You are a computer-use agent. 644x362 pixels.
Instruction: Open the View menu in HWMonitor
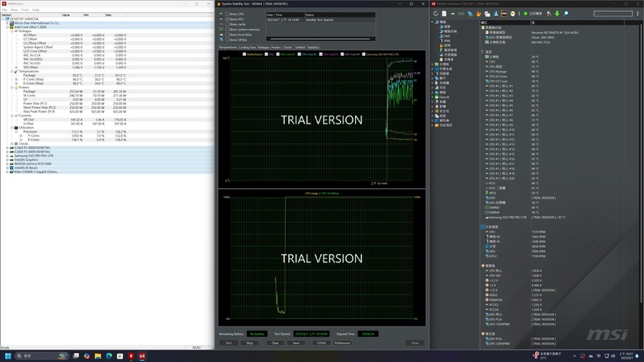(x=14, y=10)
